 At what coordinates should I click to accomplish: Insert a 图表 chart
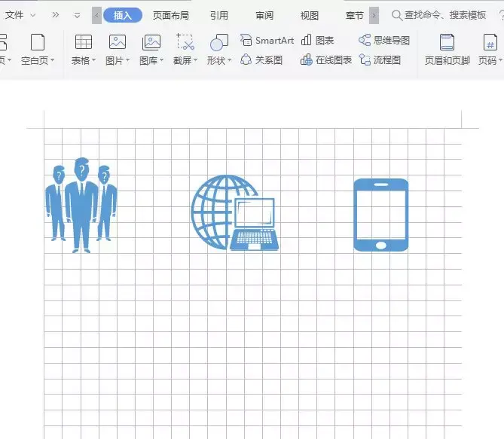tap(318, 41)
